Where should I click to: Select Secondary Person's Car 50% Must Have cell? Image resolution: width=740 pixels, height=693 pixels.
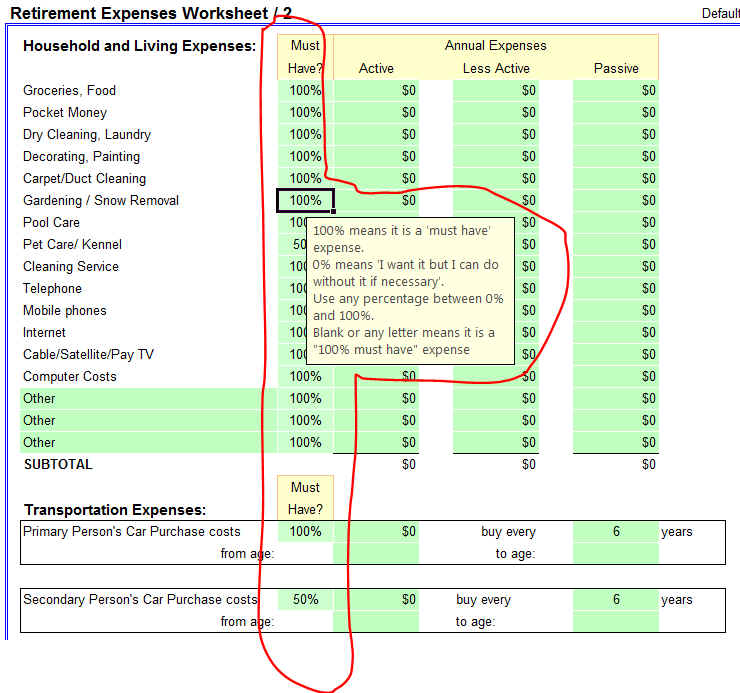click(x=305, y=600)
